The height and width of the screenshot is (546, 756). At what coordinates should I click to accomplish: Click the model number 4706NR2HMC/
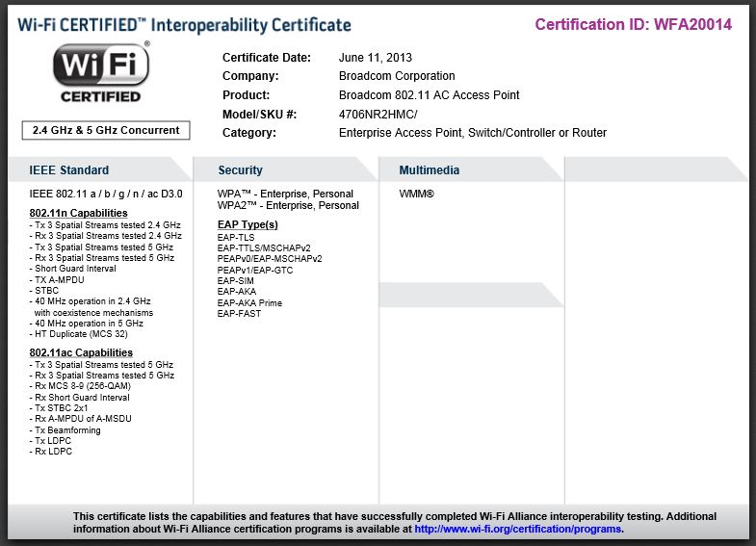pos(378,115)
